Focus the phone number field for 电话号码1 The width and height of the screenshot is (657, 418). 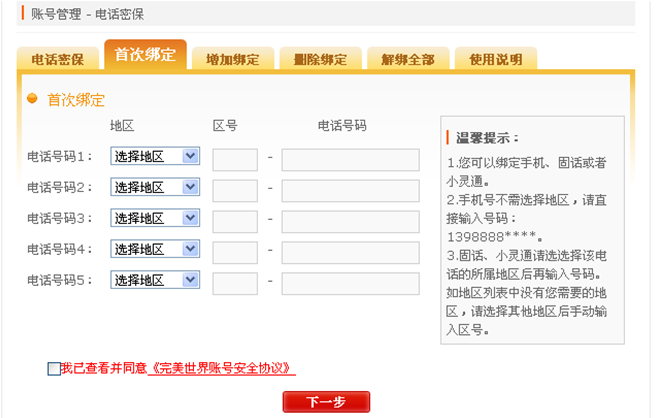[x=350, y=160]
